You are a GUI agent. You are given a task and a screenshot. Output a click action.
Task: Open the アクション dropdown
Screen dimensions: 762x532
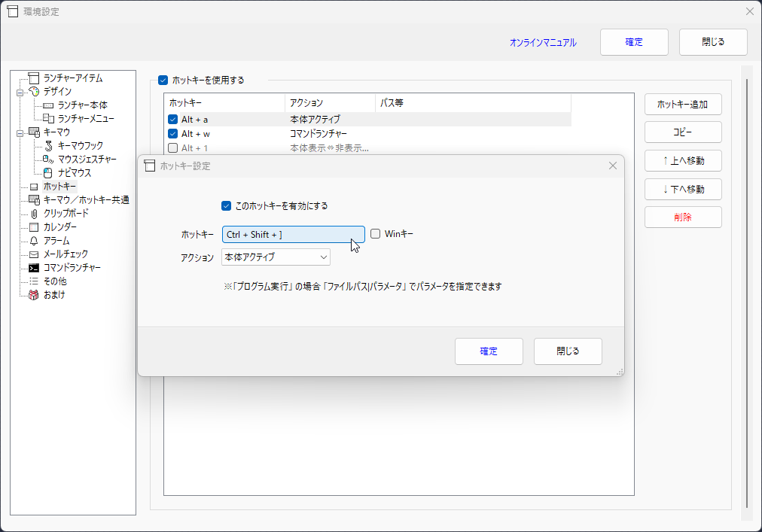click(276, 257)
